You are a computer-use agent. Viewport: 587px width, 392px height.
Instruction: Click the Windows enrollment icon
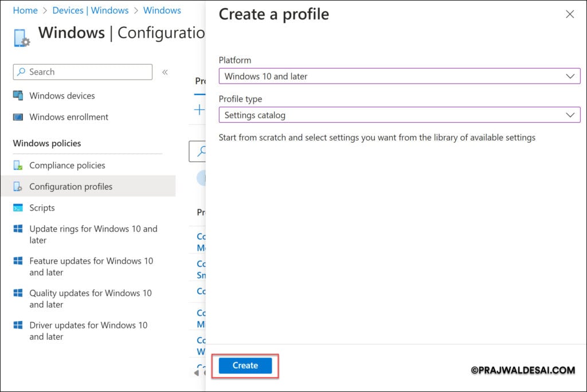click(18, 117)
